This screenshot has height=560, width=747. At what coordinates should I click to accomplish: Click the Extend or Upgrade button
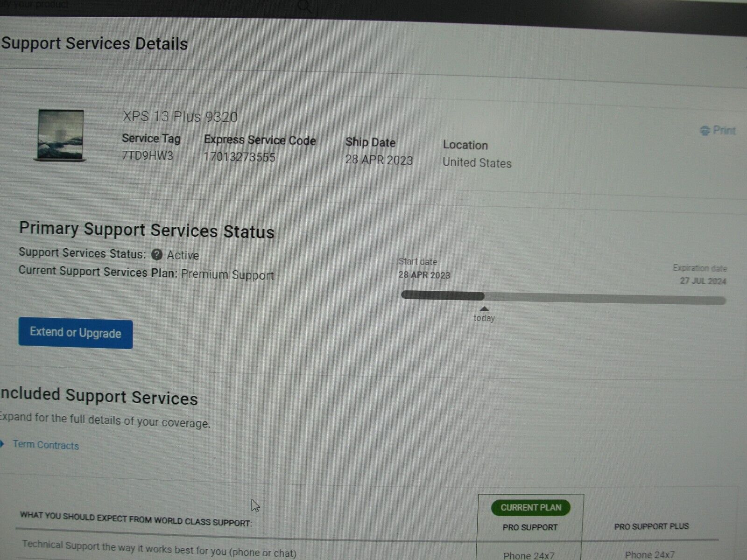tap(76, 334)
